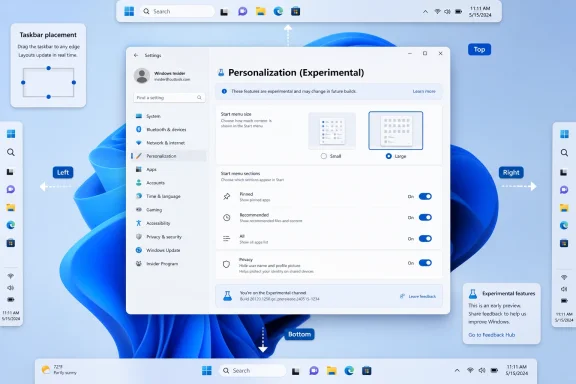Screen dimensions: 576x384
Task: Click the Start button on top taskbar
Action: tap(129, 11)
